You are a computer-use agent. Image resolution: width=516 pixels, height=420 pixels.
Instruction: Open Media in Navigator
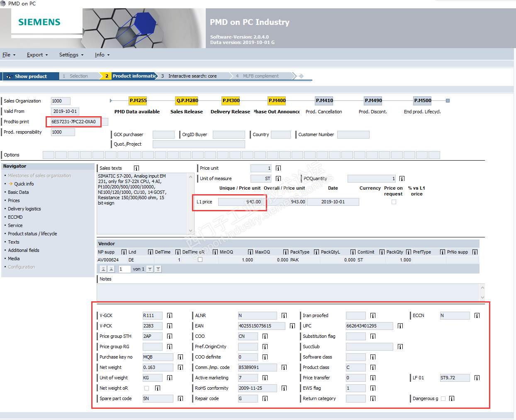click(x=14, y=259)
